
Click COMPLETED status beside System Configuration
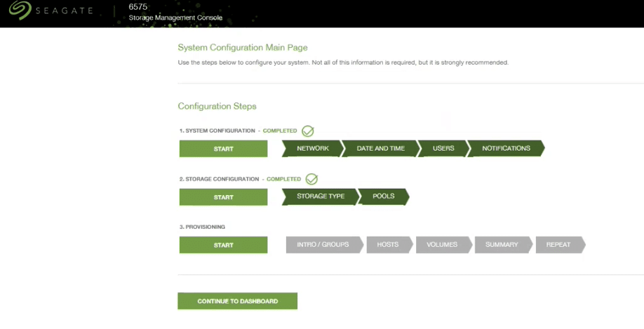pos(280,130)
